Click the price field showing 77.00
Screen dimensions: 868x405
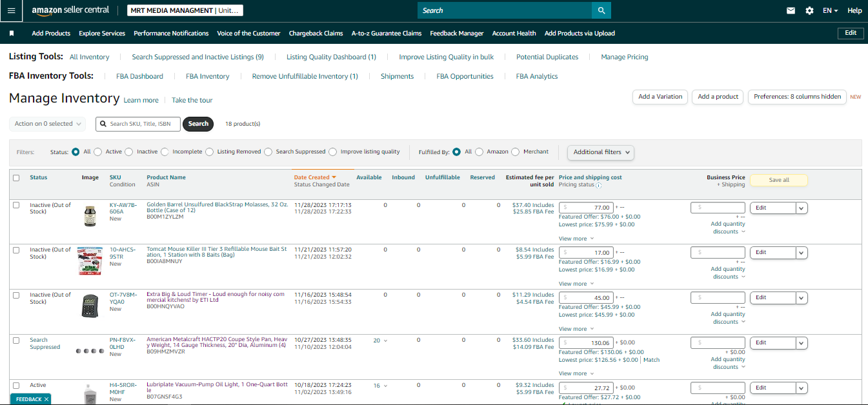click(585, 208)
